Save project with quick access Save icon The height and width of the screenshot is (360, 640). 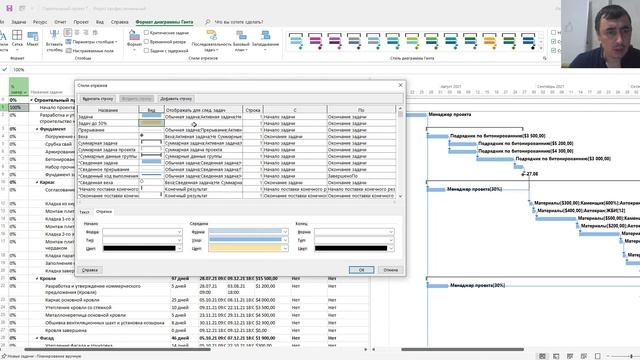[9, 8]
